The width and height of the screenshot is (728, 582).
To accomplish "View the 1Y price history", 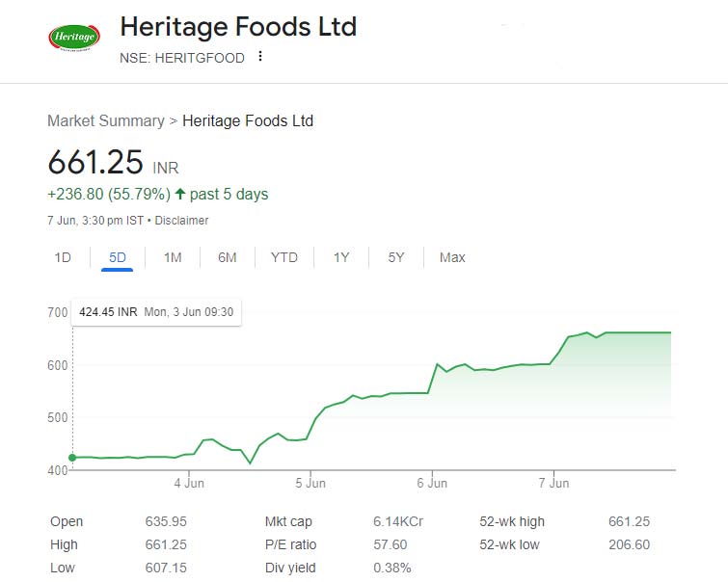I will (341, 257).
